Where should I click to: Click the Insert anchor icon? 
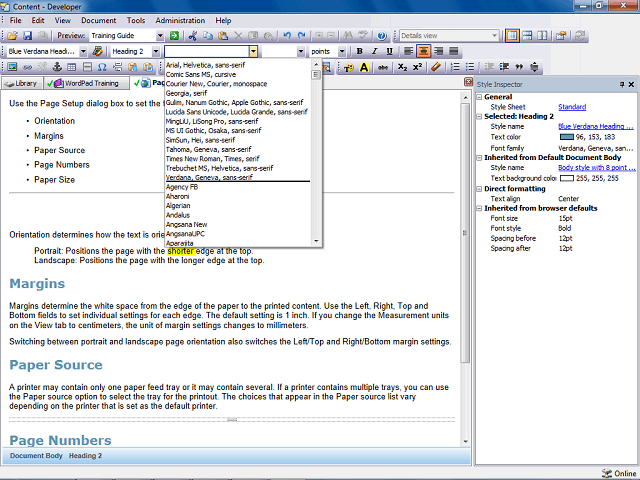(x=57, y=67)
